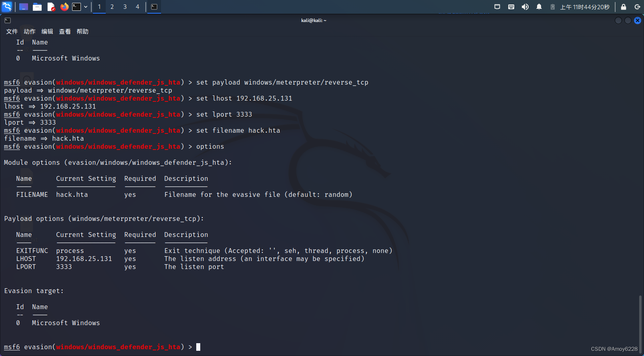Close the kali@kali terminal window
The image size is (644, 356).
pyautogui.click(x=638, y=20)
